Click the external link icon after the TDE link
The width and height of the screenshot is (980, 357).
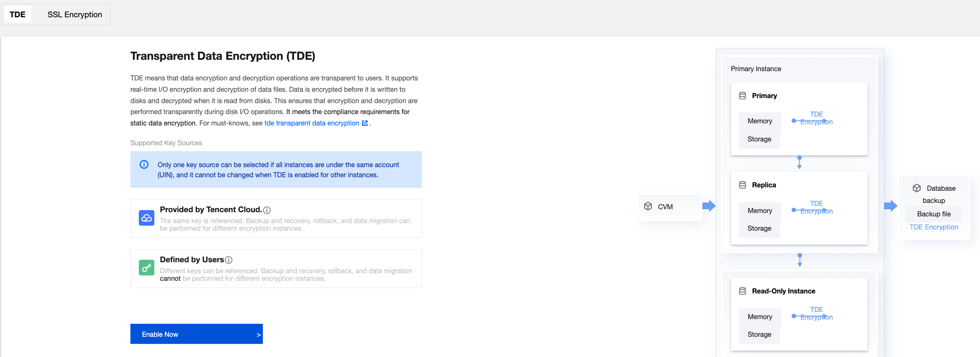[x=365, y=123]
